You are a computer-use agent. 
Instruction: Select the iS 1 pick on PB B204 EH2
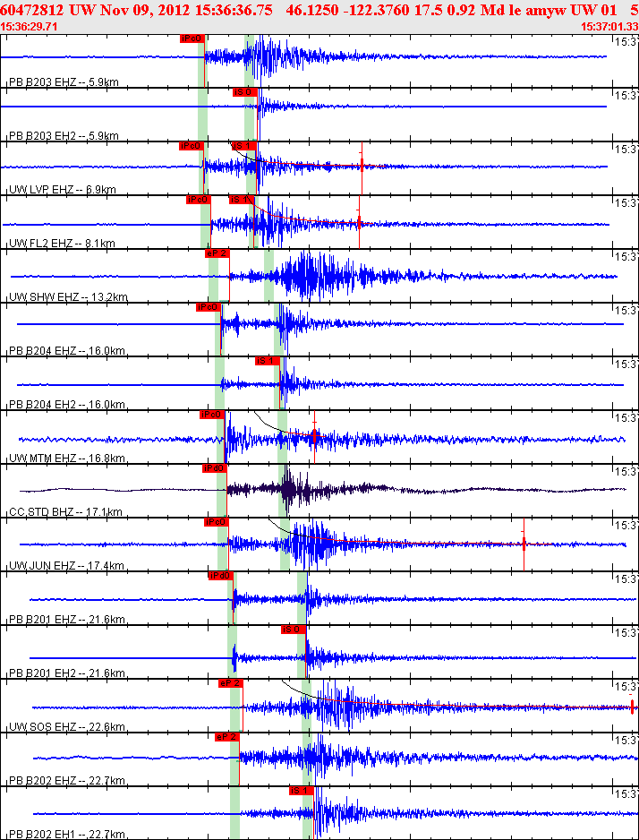(268, 361)
